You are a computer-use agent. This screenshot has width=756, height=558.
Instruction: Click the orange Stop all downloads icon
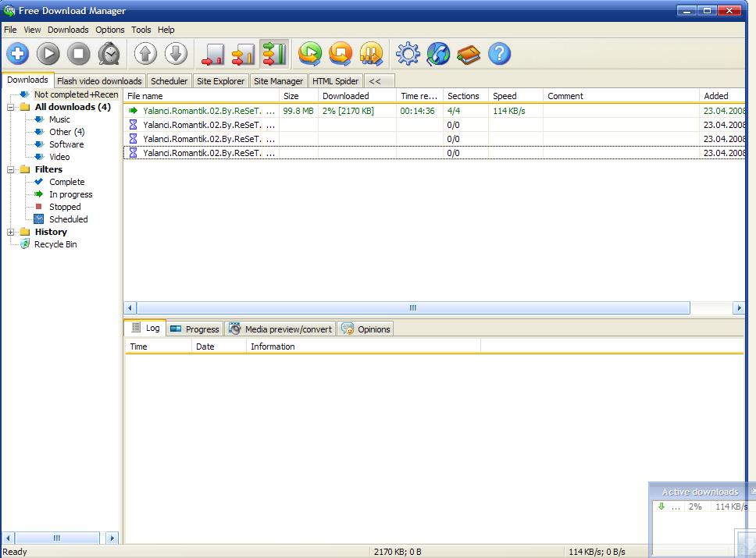tap(341, 54)
